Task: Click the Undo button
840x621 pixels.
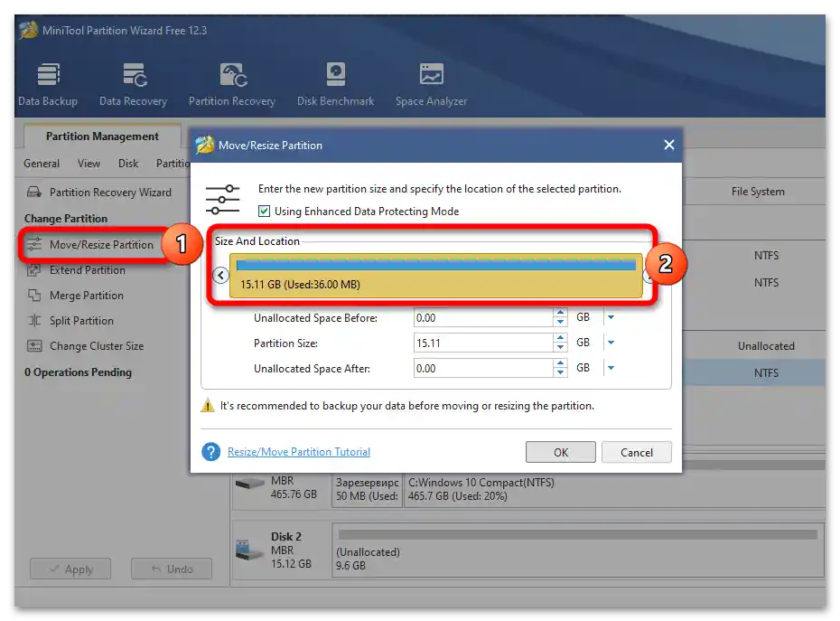Action: pyautogui.click(x=172, y=569)
